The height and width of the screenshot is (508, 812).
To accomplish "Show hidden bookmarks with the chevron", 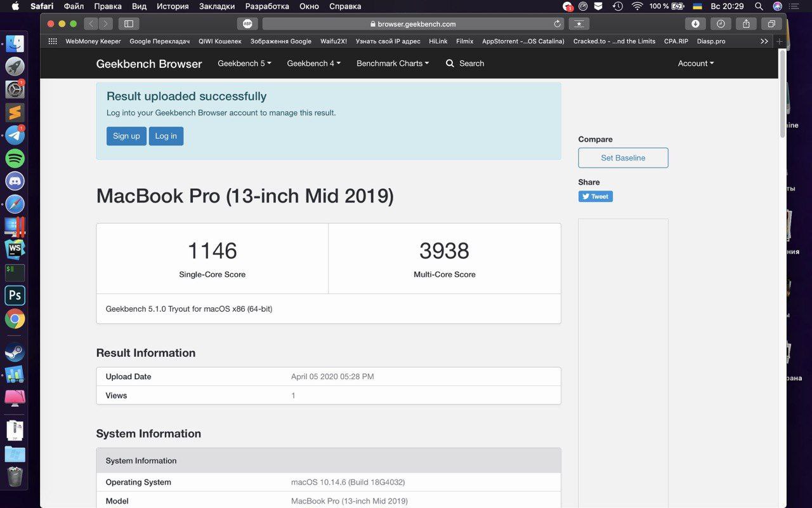I will pyautogui.click(x=764, y=41).
